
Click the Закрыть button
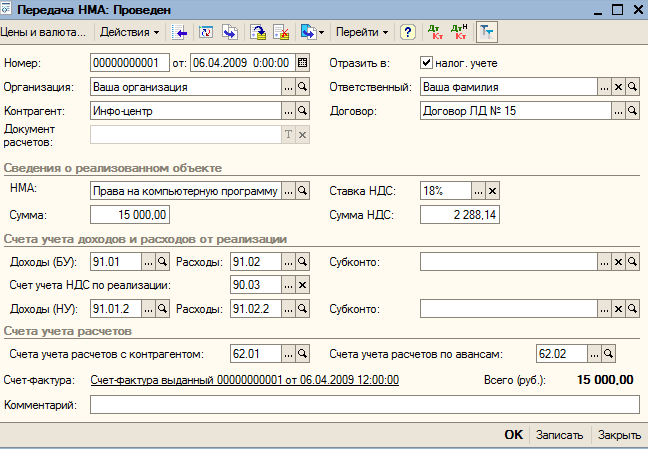pyautogui.click(x=619, y=435)
